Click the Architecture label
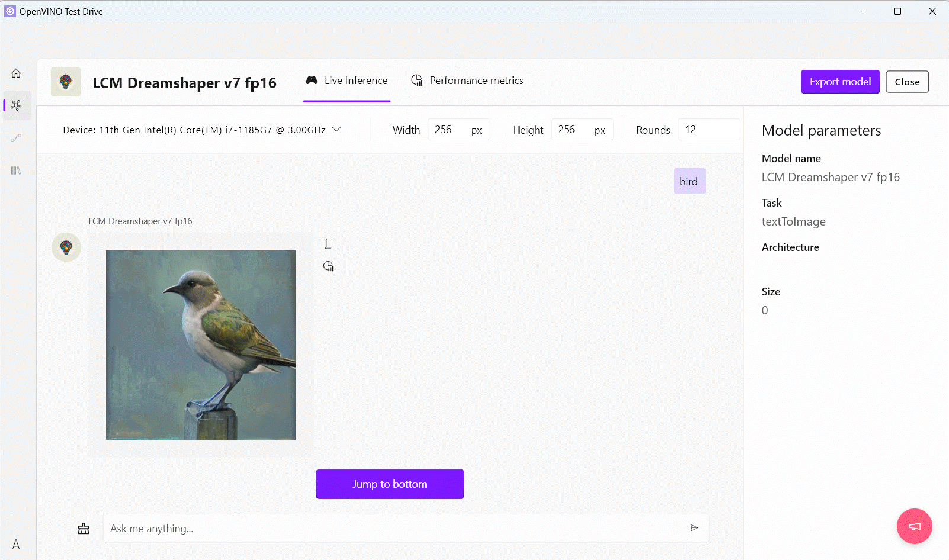The image size is (949, 560). 790,247
